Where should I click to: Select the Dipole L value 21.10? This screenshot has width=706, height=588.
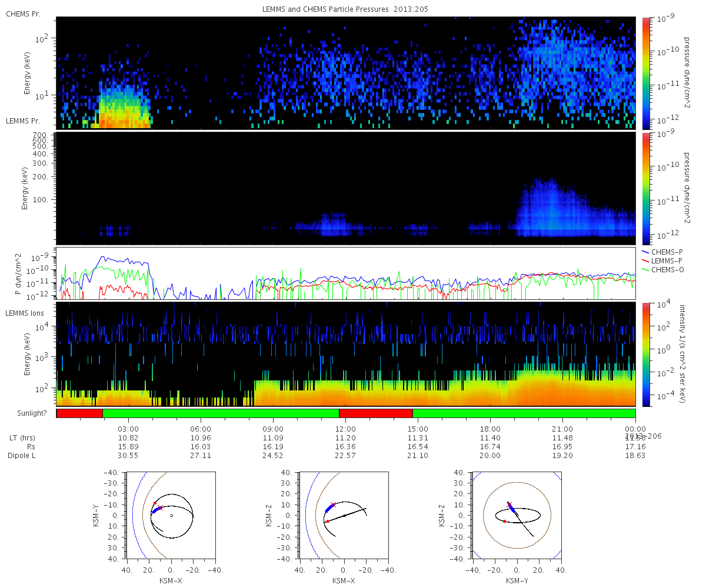pos(418,456)
